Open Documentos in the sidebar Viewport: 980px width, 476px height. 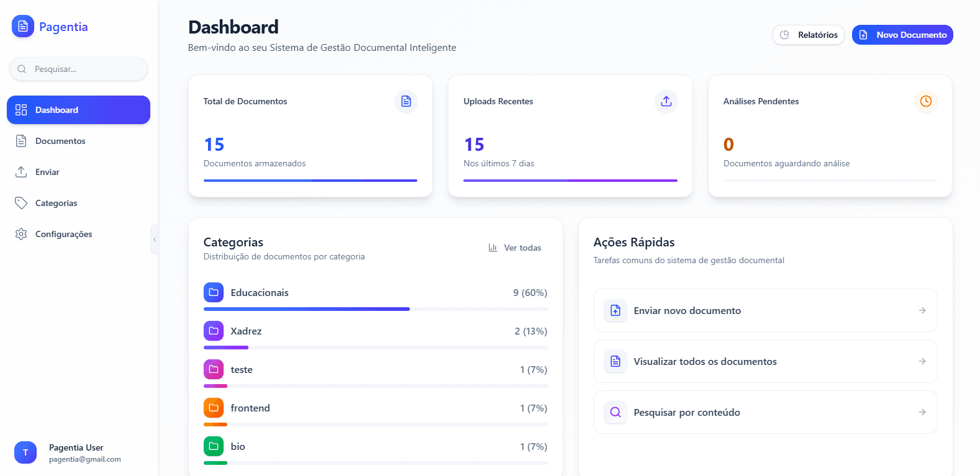(x=60, y=141)
